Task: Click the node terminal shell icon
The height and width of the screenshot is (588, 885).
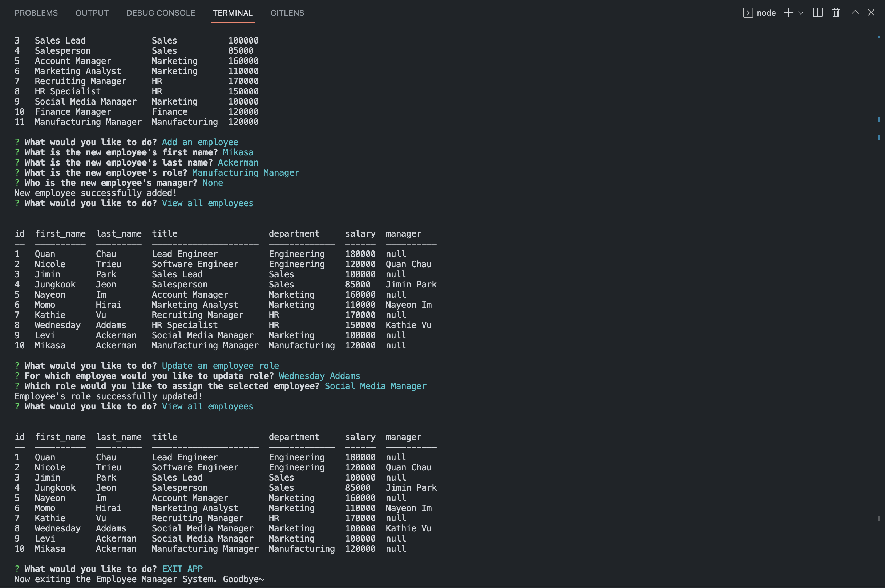Action: coord(747,13)
